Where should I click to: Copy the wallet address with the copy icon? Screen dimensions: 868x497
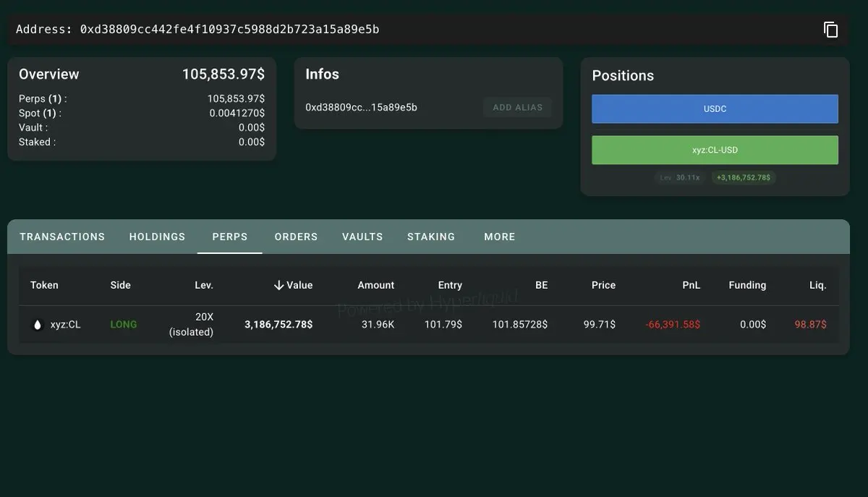pyautogui.click(x=830, y=30)
